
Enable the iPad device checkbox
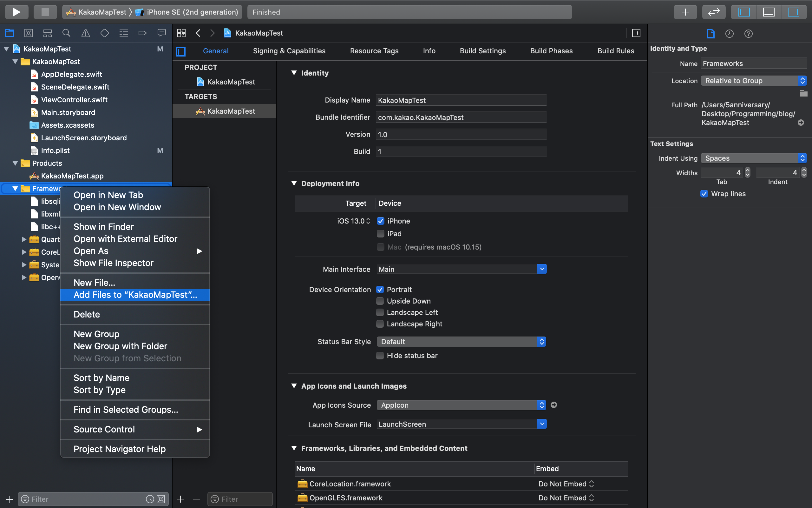click(381, 233)
